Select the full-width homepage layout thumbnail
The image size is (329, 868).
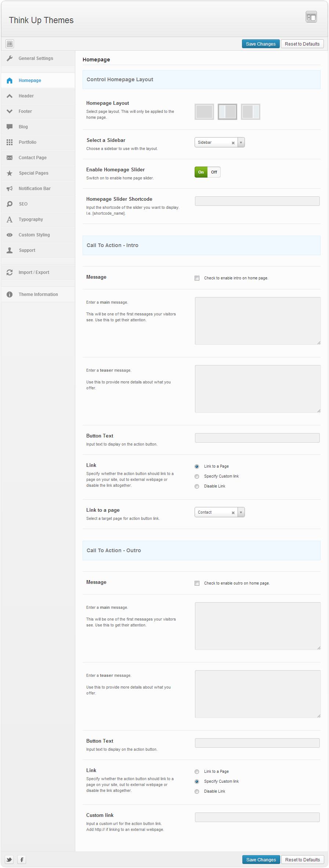[x=204, y=112]
